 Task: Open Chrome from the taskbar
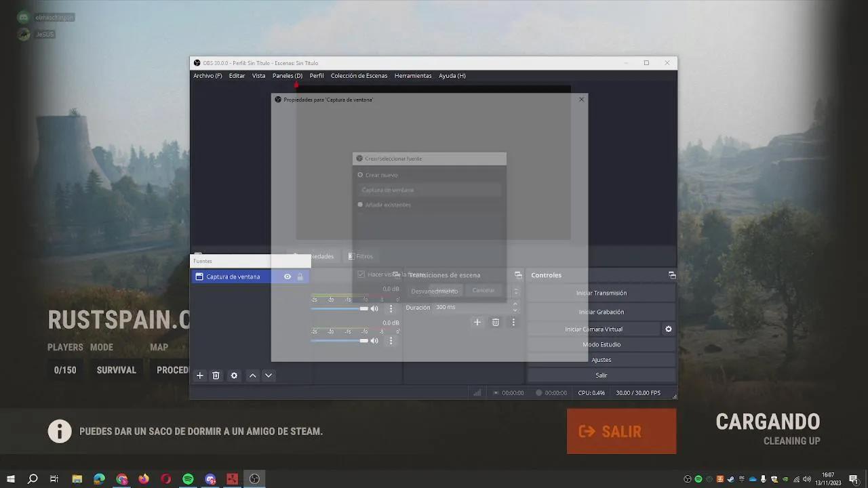[121, 479]
